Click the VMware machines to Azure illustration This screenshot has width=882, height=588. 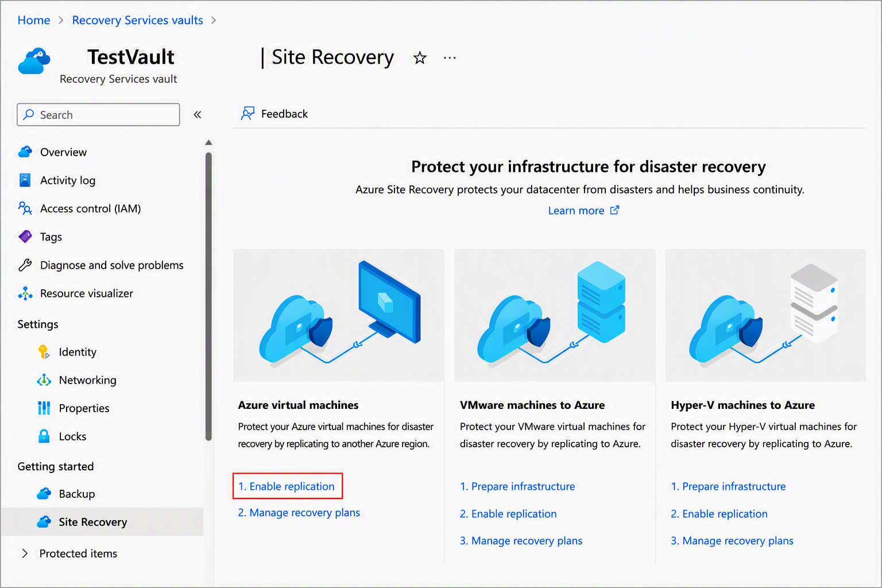click(x=555, y=315)
